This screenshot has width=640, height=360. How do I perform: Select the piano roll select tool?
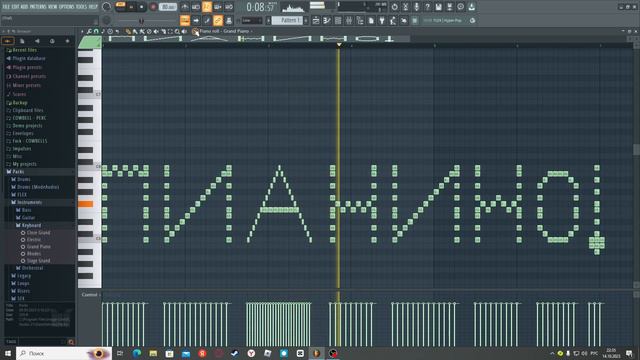[x=170, y=31]
